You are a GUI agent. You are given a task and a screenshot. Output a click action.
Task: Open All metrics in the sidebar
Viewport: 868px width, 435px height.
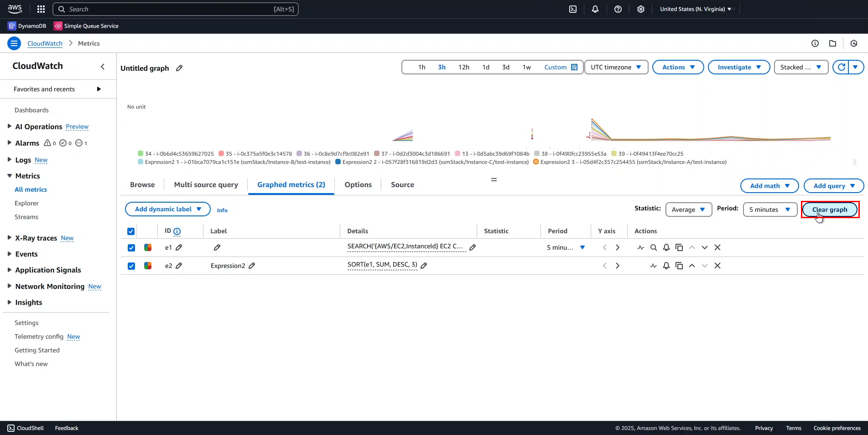click(x=31, y=189)
